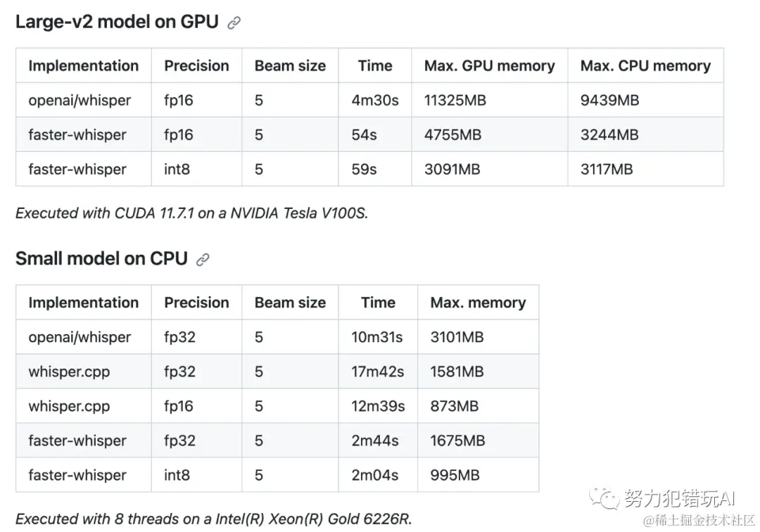Click anchor link icon beside Large-v2 model heading
Viewport: 760px width, 532px height.
click(x=234, y=23)
